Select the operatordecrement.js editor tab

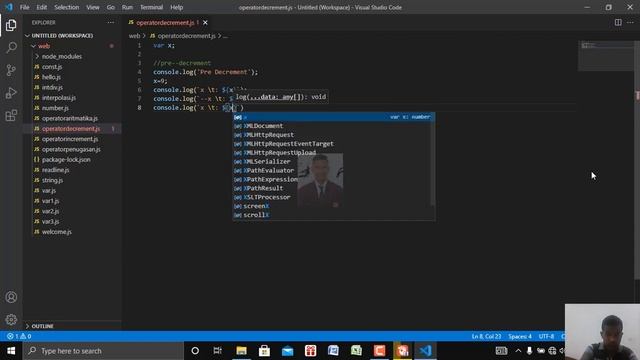pos(165,22)
